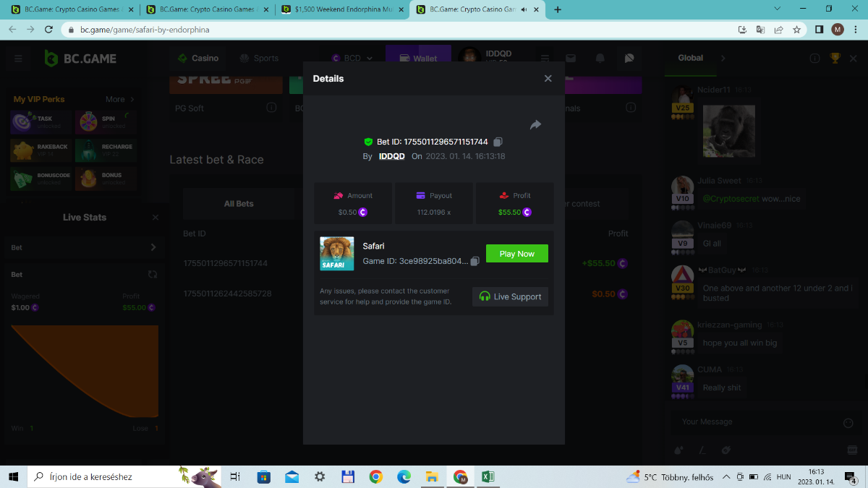The image size is (868, 488).
Task: Open Live Support chat
Action: pos(510,296)
